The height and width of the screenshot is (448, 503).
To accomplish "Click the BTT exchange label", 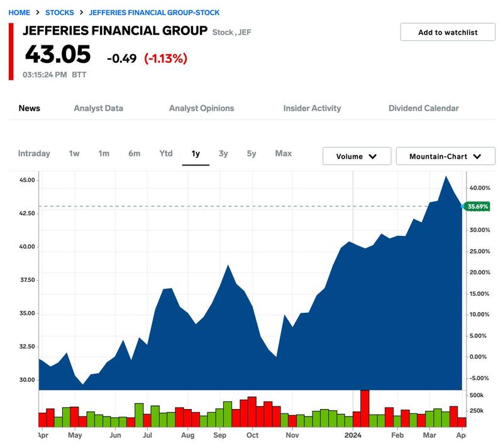I will pyautogui.click(x=79, y=75).
